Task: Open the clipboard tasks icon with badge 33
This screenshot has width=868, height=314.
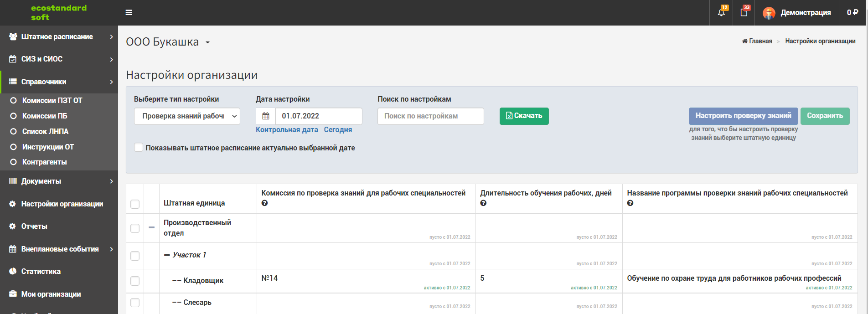Action: pos(744,12)
